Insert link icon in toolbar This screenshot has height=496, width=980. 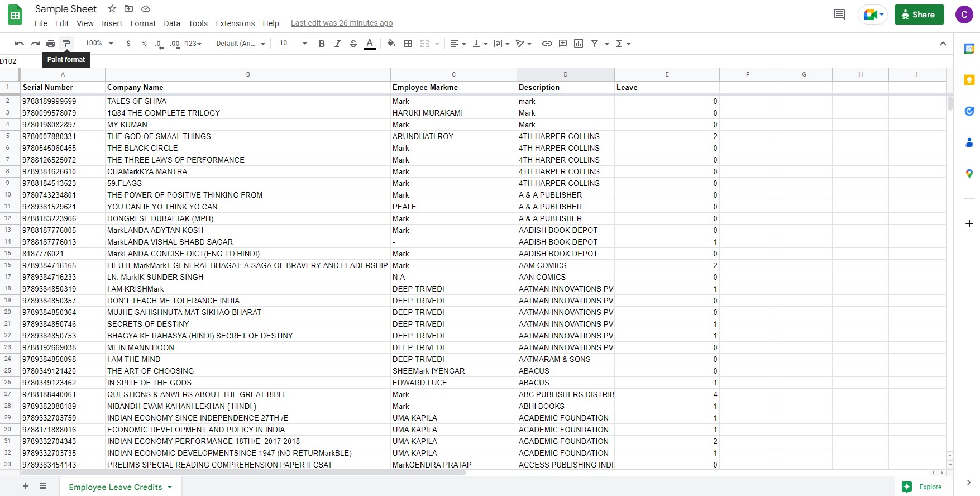547,44
